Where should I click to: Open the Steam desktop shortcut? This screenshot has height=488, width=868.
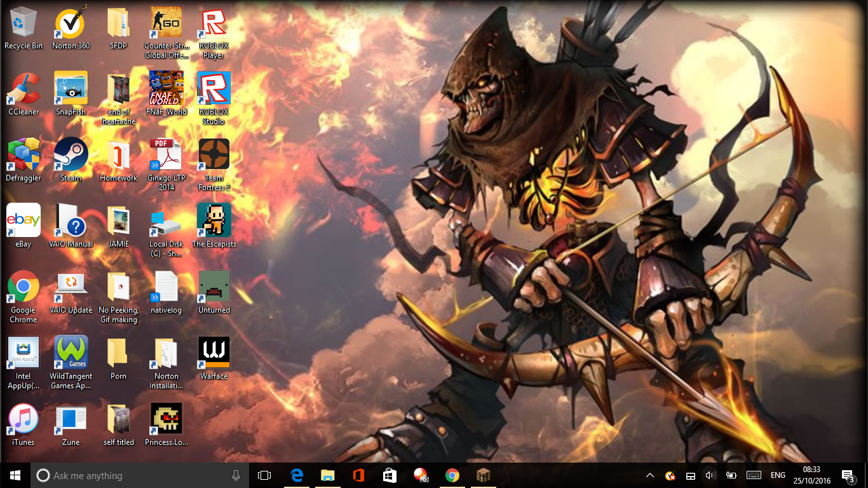click(x=71, y=154)
